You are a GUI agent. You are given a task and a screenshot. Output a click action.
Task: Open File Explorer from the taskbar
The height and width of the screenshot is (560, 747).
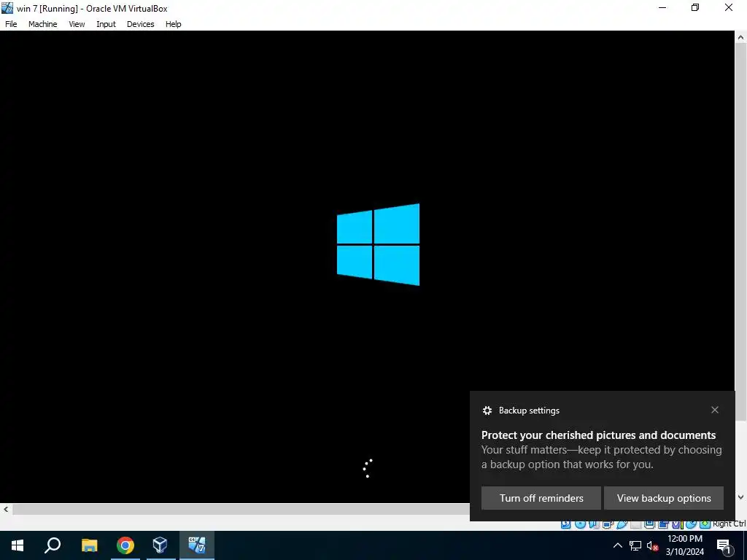tap(89, 545)
